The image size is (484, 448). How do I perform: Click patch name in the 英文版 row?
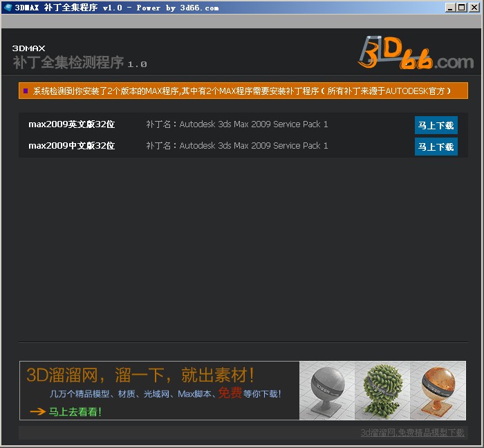(236, 124)
